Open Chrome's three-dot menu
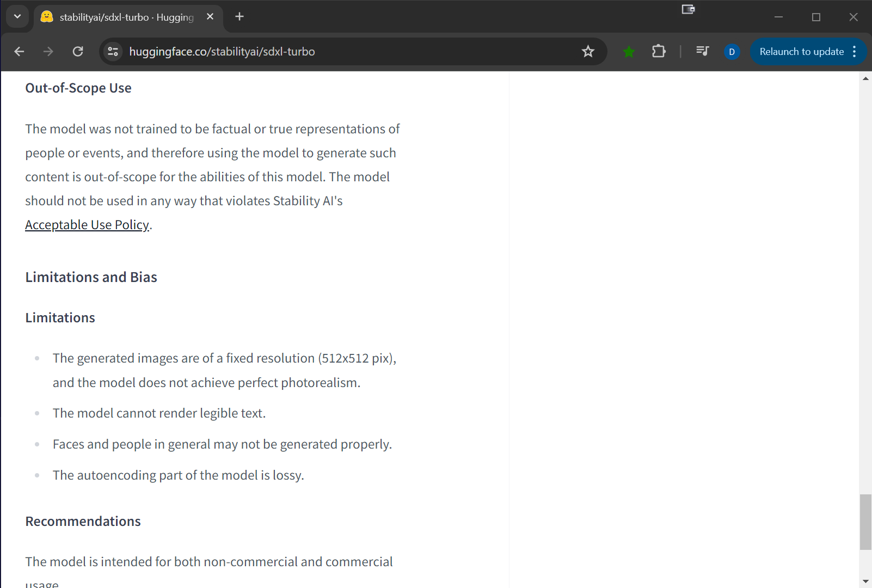This screenshot has height=588, width=872. click(x=855, y=52)
